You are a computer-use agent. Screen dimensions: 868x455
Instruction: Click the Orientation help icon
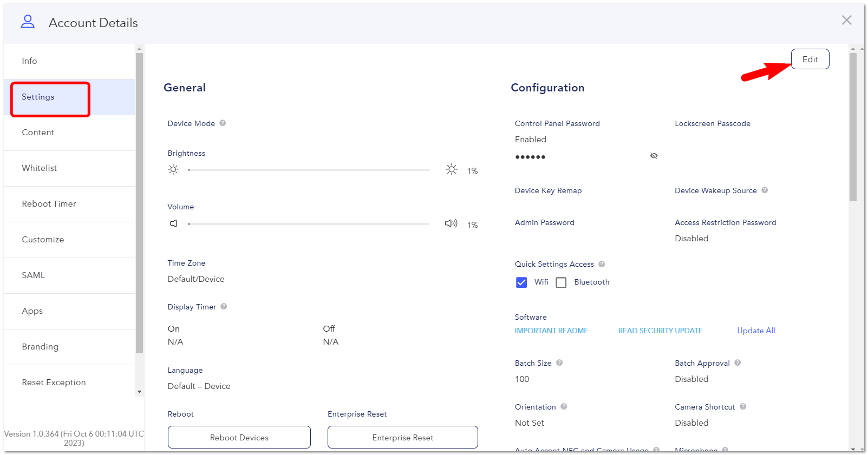click(564, 407)
